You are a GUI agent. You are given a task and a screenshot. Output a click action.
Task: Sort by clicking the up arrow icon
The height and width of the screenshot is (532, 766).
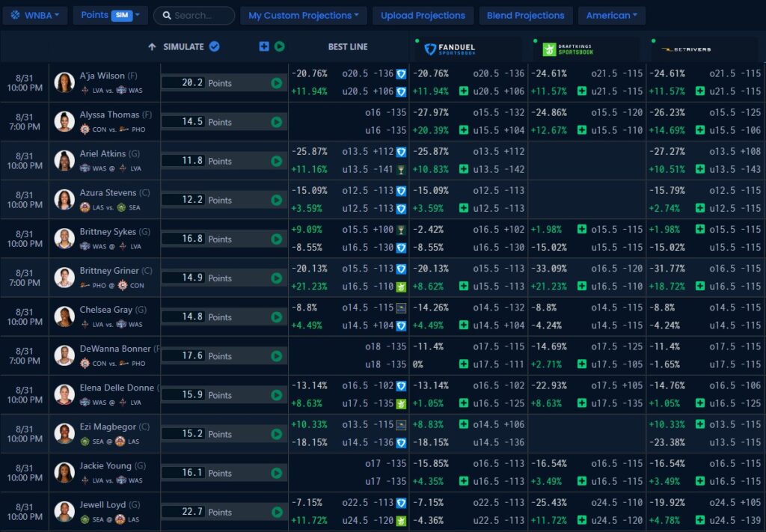[x=152, y=47]
